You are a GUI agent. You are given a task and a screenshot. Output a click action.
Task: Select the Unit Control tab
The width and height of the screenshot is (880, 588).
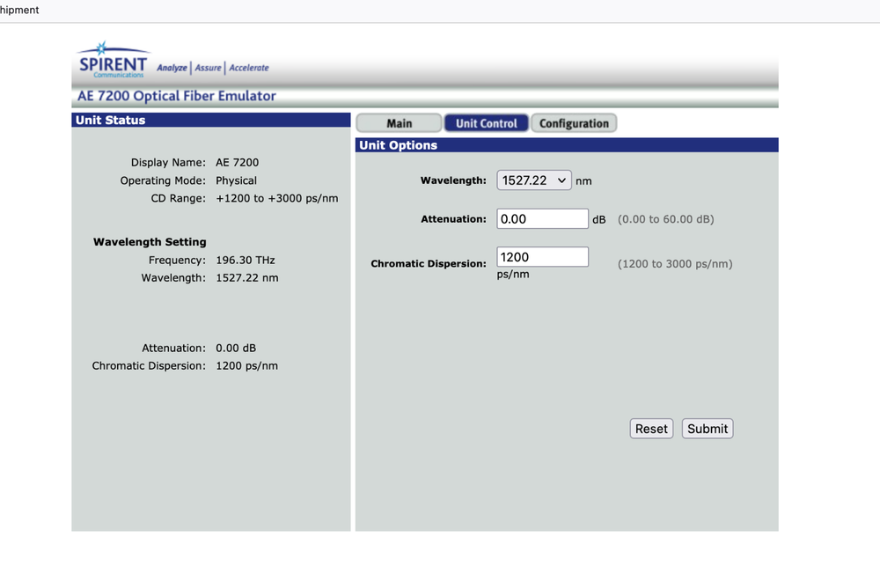(486, 123)
